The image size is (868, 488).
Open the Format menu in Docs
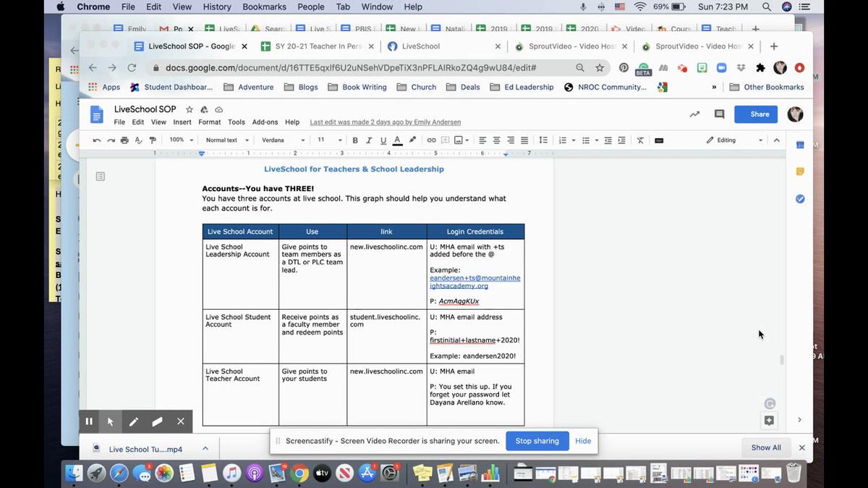210,122
